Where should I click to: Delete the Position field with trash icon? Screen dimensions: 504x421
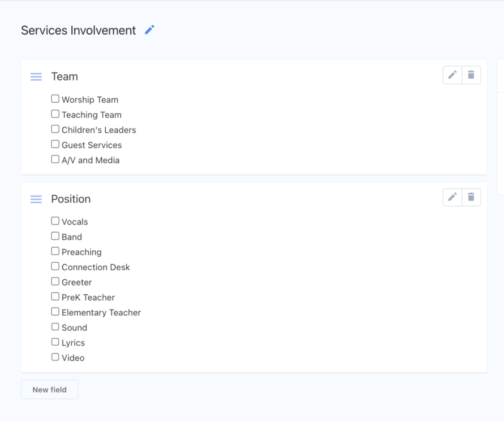point(471,197)
